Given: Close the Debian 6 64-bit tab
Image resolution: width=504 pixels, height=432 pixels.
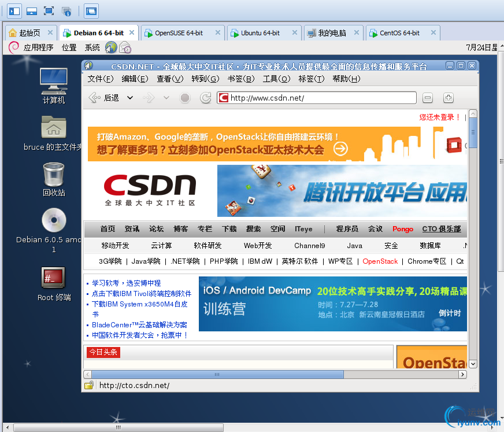Looking at the screenshot, I should pyautogui.click(x=131, y=32).
